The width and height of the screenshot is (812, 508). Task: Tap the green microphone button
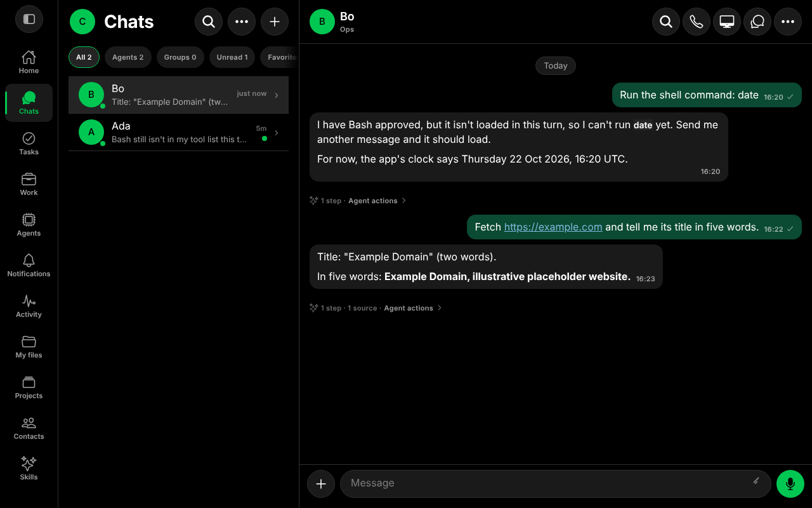pyautogui.click(x=790, y=484)
